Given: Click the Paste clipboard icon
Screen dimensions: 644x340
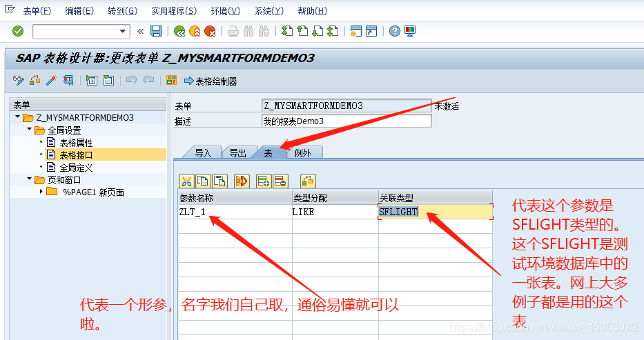Looking at the screenshot, I should pyautogui.click(x=219, y=181).
